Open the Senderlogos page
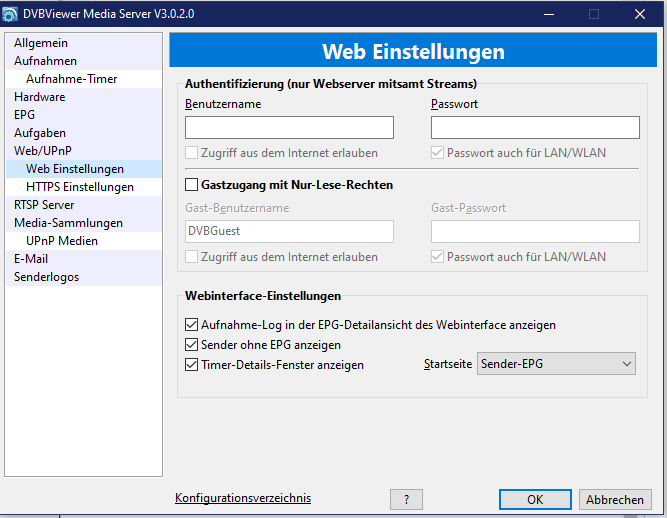667x518 pixels. pos(84,277)
